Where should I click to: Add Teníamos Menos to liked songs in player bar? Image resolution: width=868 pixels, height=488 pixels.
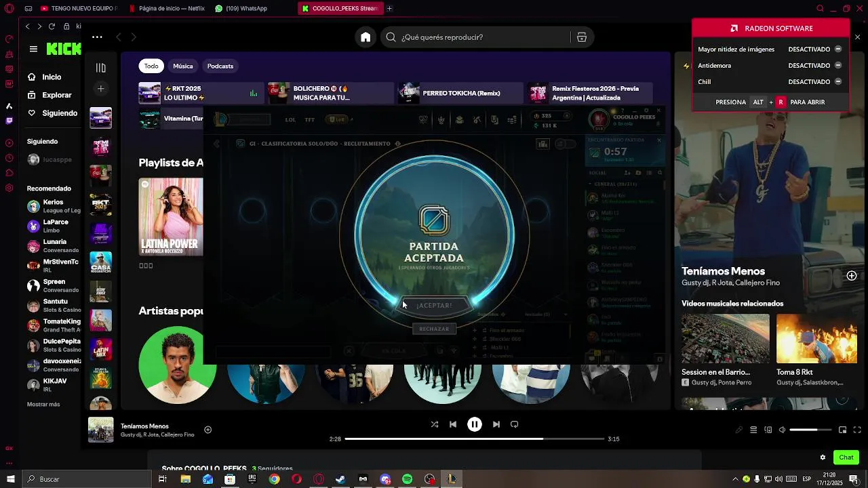pos(208,430)
